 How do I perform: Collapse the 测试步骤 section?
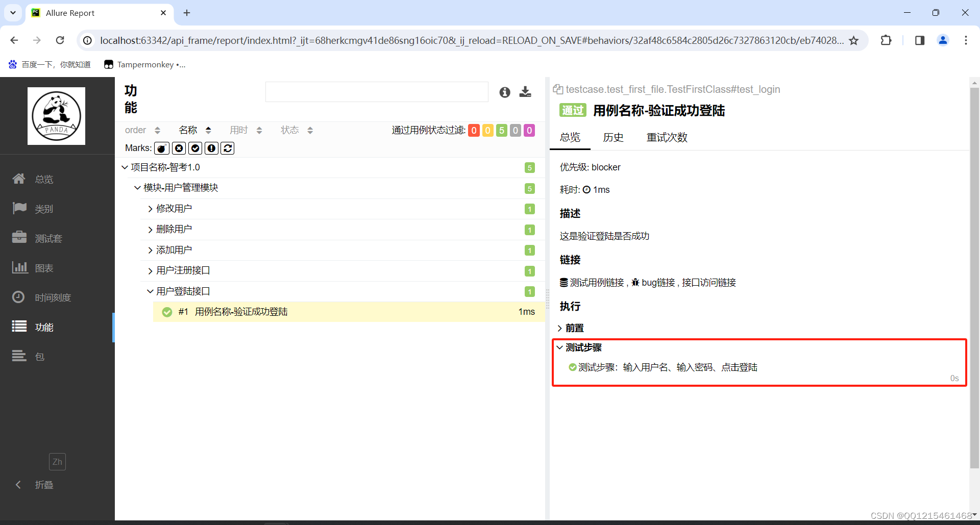point(579,347)
